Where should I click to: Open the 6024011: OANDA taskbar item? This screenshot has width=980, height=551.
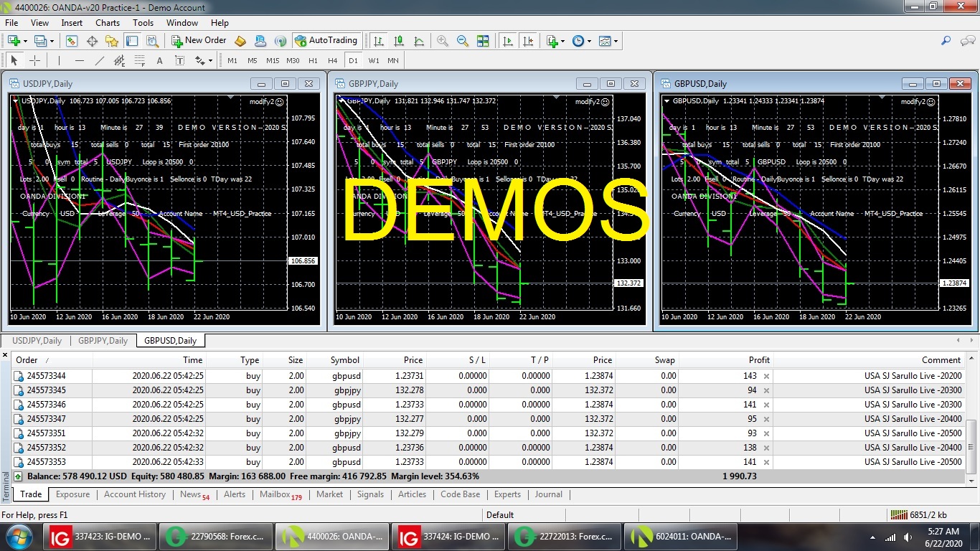pyautogui.click(x=681, y=536)
